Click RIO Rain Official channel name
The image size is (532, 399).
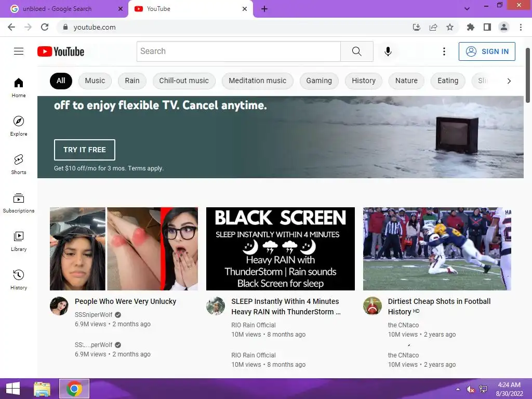(253, 325)
